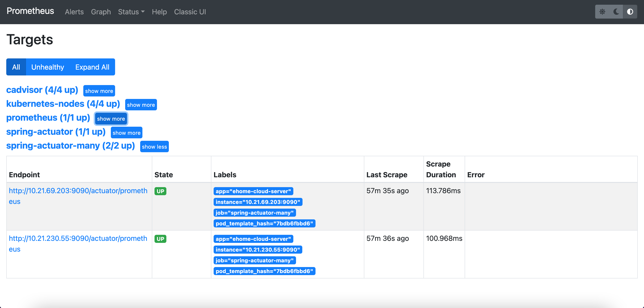
Task: Open the 10.21.230.55 endpoint link
Action: point(78,239)
